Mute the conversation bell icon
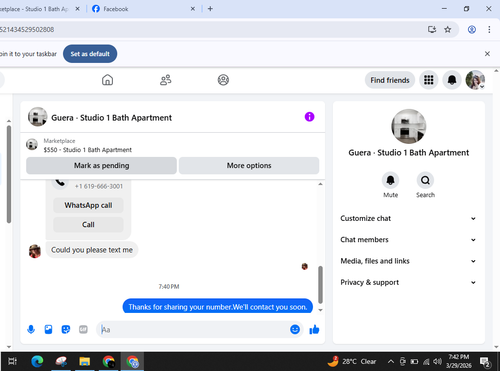This screenshot has height=371, width=500. point(390,180)
